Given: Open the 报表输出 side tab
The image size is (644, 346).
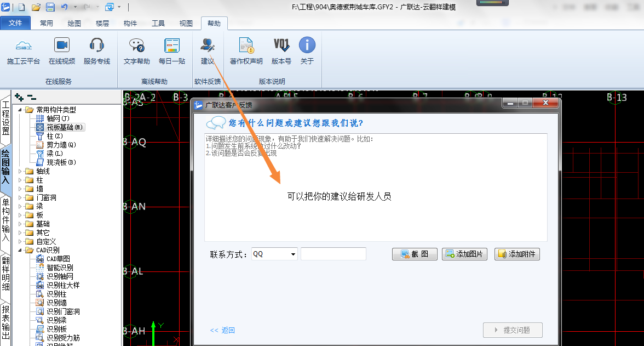Looking at the screenshot, I should point(5,322).
